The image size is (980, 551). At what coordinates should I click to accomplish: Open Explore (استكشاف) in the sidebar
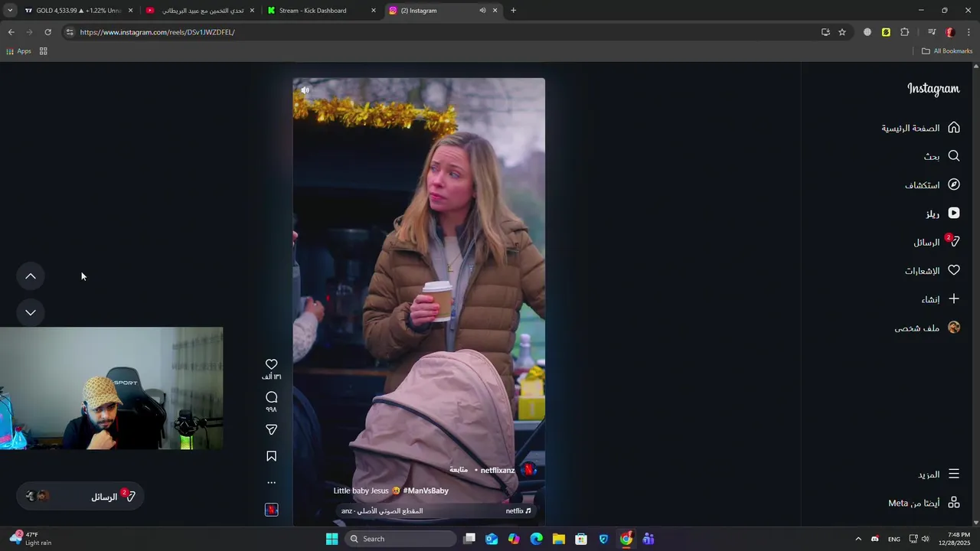click(x=932, y=185)
